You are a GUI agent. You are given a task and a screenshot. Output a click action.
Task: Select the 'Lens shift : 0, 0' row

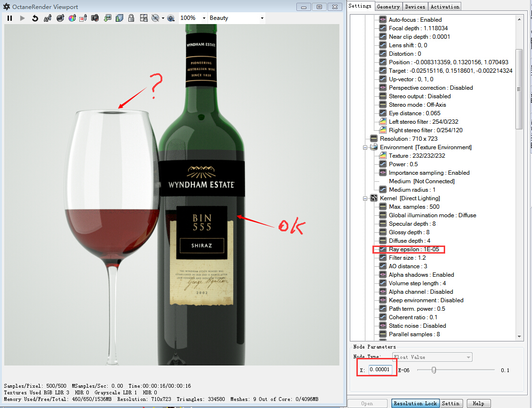tap(408, 45)
